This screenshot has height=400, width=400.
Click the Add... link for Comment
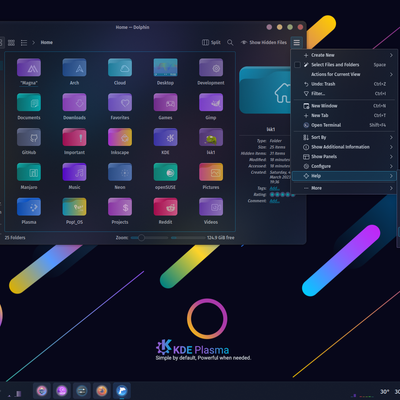[274, 201]
